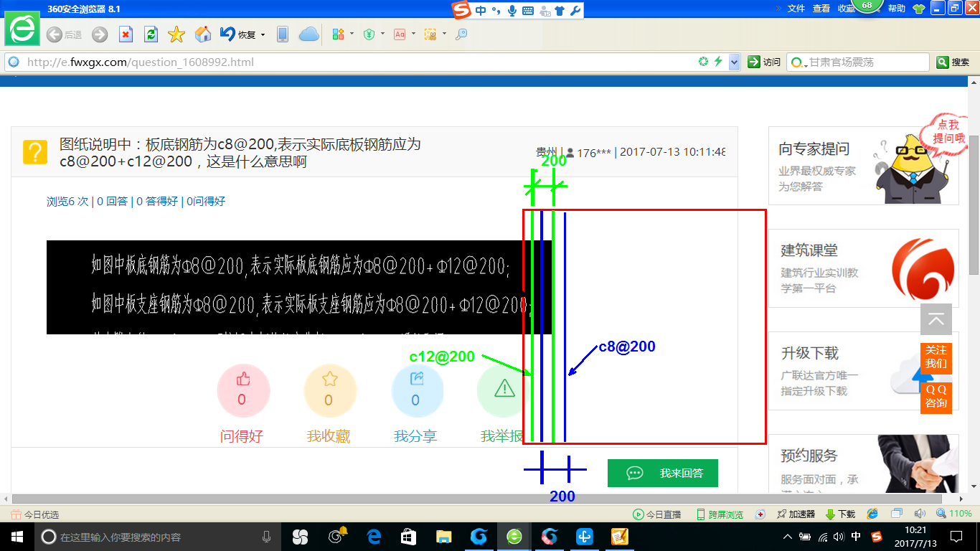Click the QQ咨询 orange button

(936, 397)
